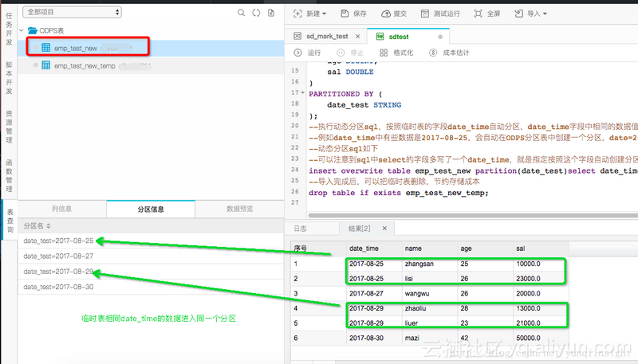The width and height of the screenshot is (638, 364).
Task: Open 表查询 in left sidebar
Action: click(x=10, y=221)
